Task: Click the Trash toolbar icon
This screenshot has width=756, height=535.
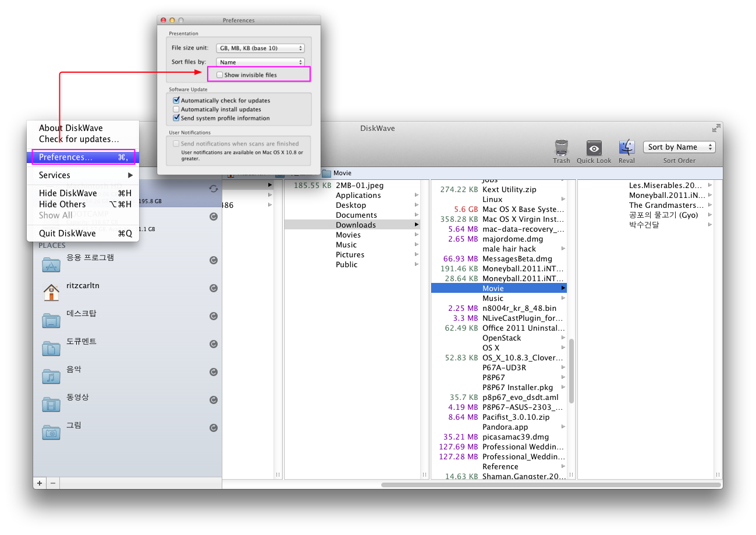Action: [x=562, y=147]
